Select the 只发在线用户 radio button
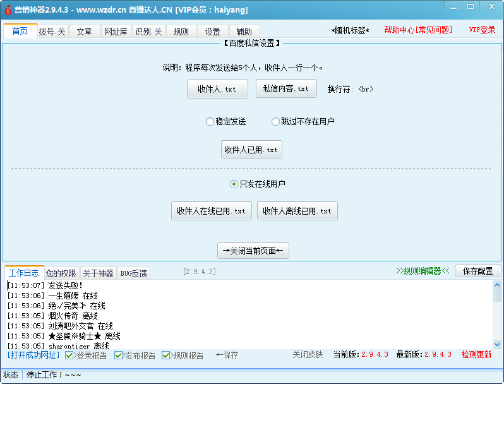Screen dimensions: 504x430 point(234,184)
